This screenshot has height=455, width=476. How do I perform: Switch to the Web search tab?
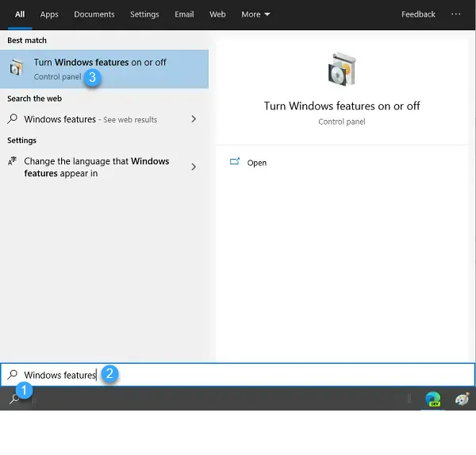pos(217,14)
